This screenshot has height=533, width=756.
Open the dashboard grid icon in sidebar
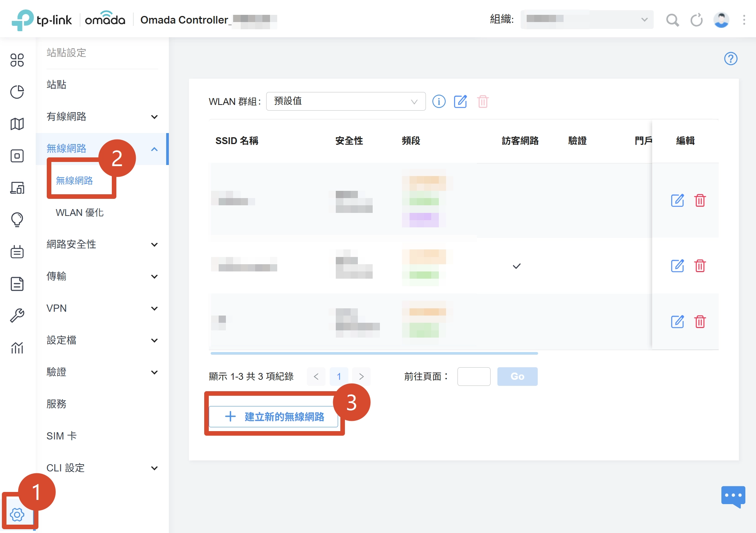[x=17, y=60]
